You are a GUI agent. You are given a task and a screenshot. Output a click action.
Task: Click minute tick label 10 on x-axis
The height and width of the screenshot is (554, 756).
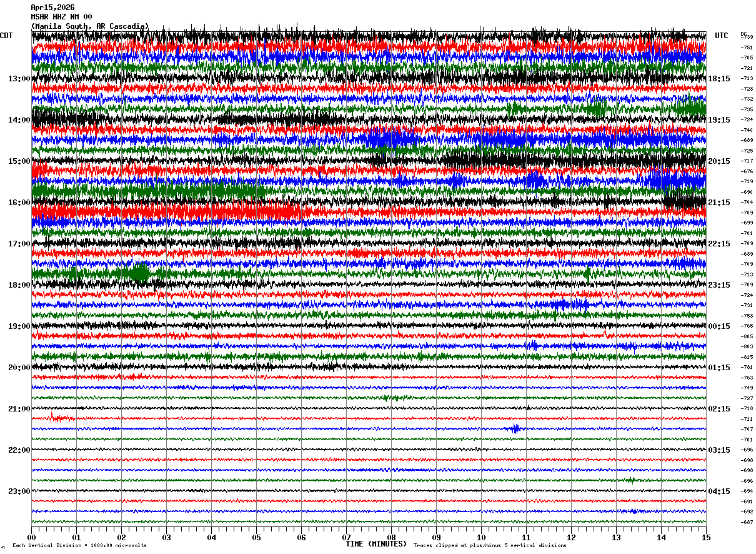(481, 537)
